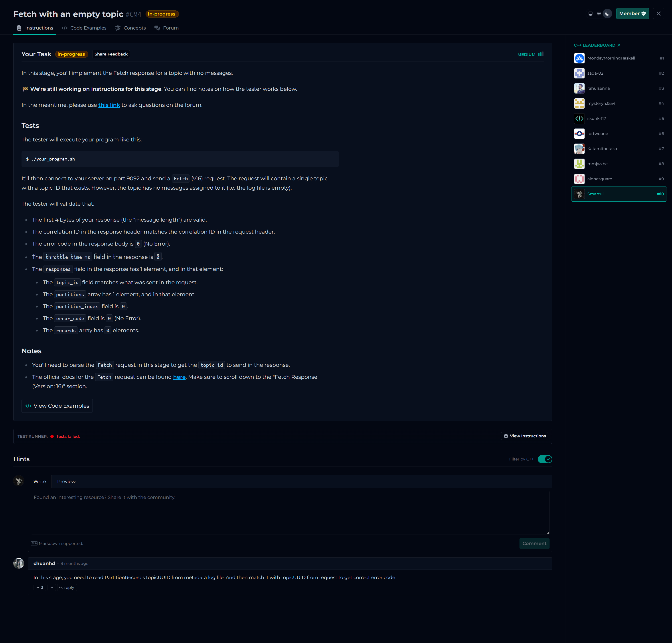The image size is (672, 643).
Task: Click the Medium difficulty bars icon
Action: tap(540, 54)
